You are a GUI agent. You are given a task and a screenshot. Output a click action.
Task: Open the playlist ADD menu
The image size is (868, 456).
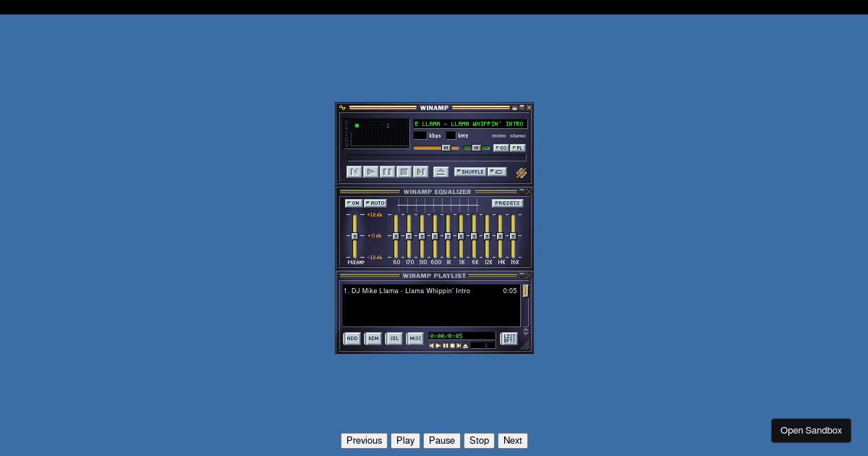(352, 338)
